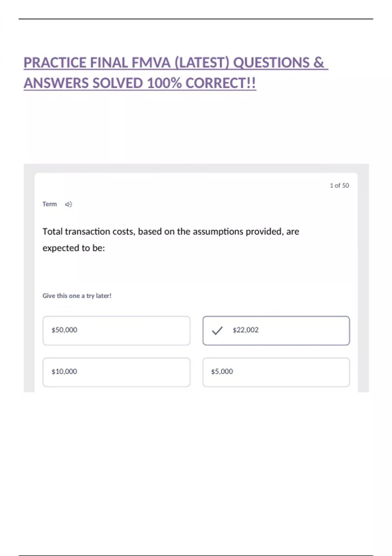Image resolution: width=392 pixels, height=556 pixels.
Task: Select the $5,000 answer box
Action: click(x=276, y=372)
